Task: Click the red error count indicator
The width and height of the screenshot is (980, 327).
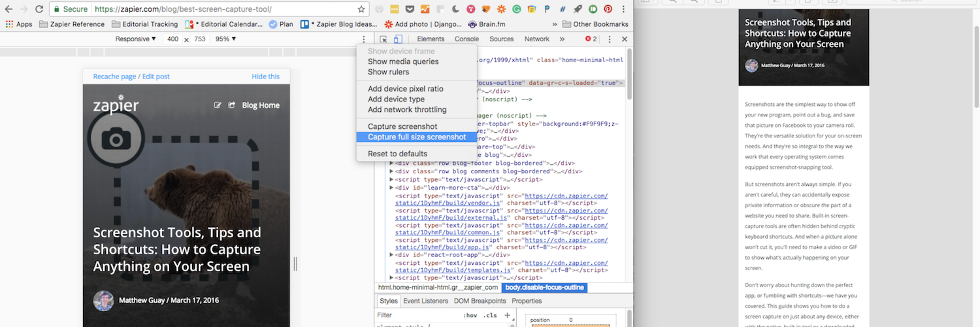Action: tap(591, 39)
